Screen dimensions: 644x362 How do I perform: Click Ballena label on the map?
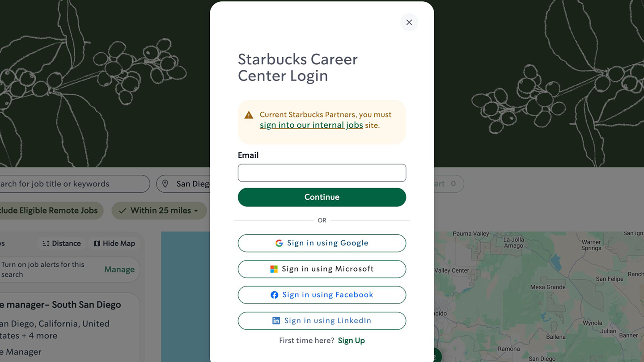(556, 337)
